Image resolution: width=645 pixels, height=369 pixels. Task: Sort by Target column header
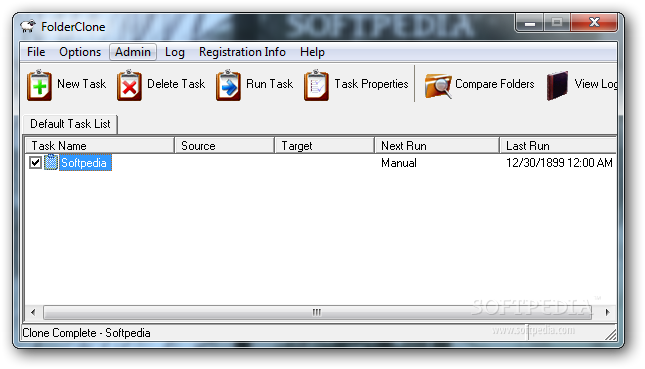click(325, 146)
